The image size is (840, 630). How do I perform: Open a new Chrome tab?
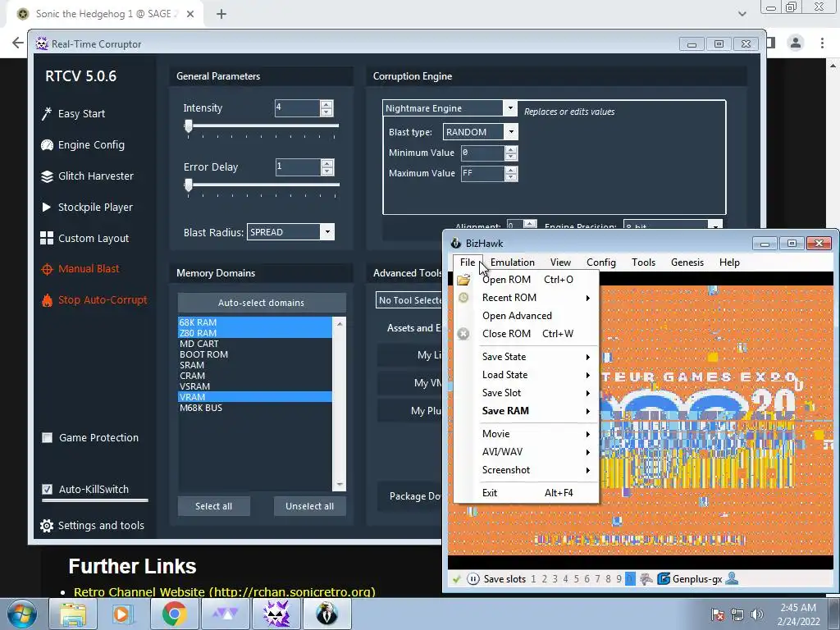(x=221, y=14)
